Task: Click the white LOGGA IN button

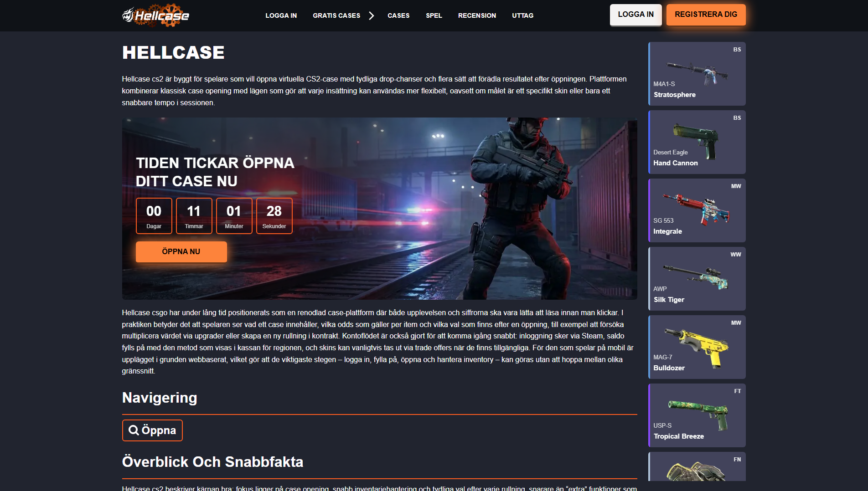Action: pos(635,15)
